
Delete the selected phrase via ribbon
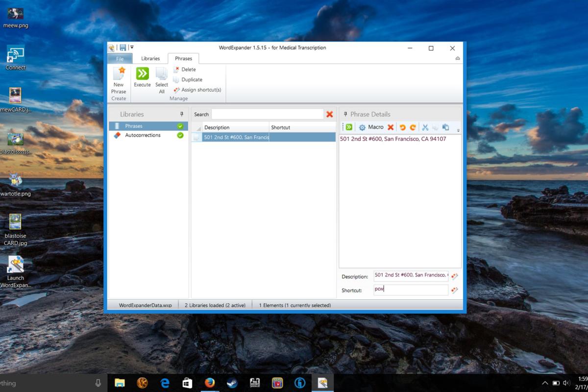[x=185, y=70]
